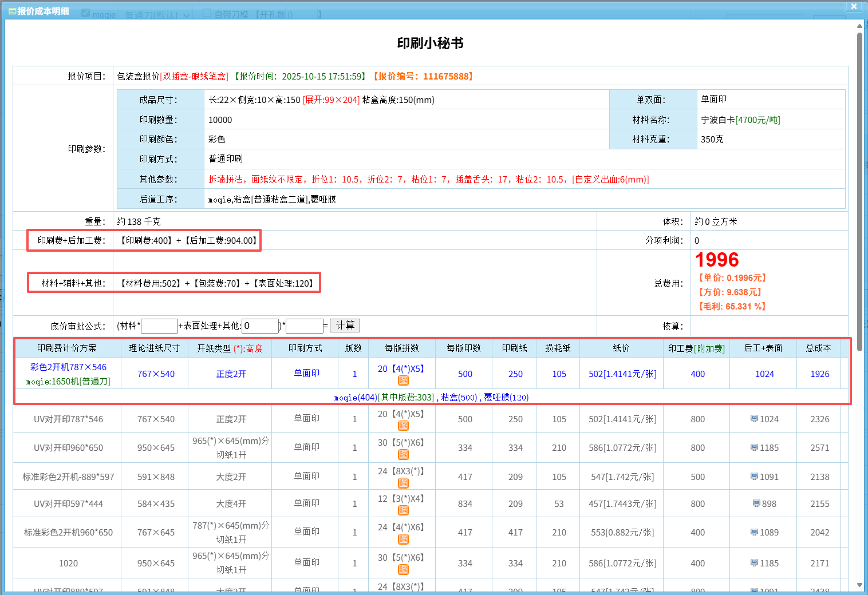
Task: Open the 彩色2开机787×546 plan link
Action: pos(68,367)
